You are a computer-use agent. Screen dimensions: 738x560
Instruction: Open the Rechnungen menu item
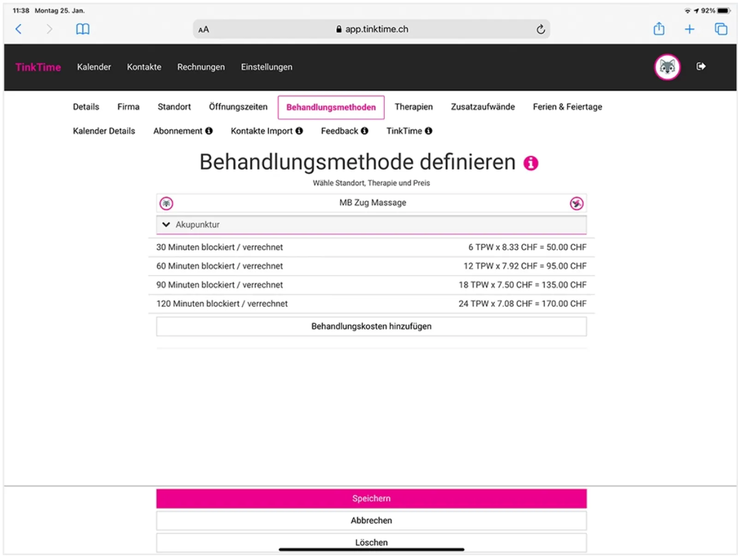201,67
